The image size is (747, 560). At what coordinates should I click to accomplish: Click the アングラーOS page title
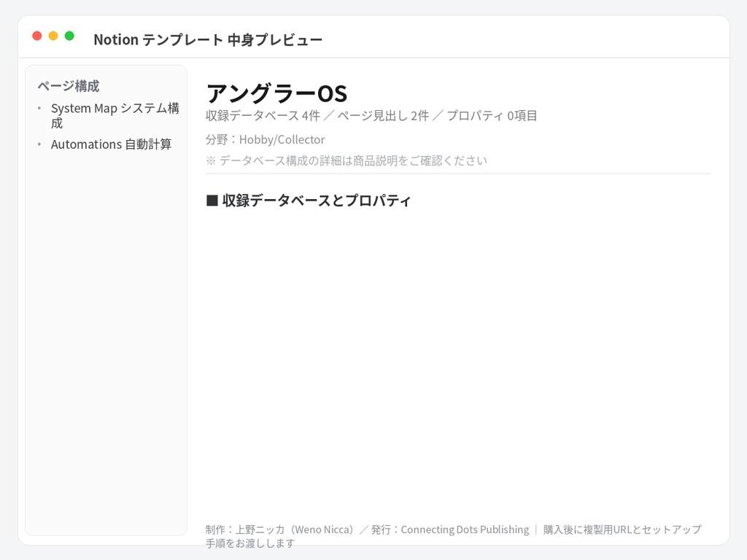(276, 93)
